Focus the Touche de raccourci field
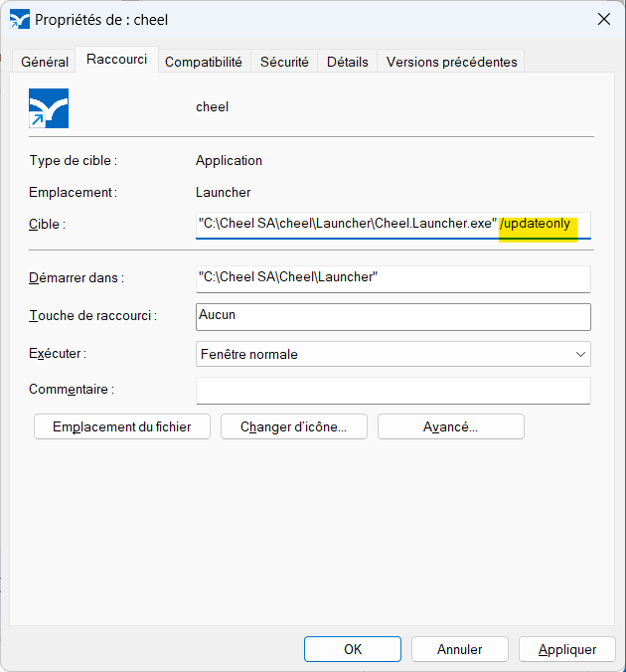Screen dimensions: 626x672 (x=393, y=317)
